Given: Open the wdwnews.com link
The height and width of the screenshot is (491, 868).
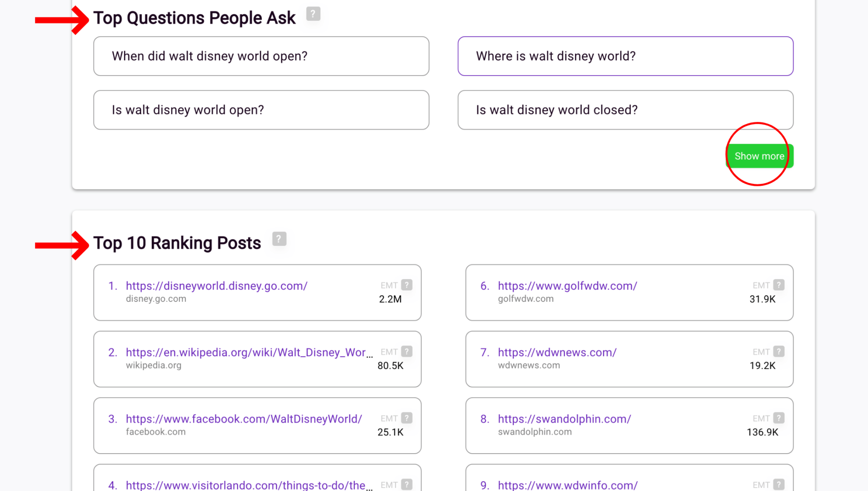Looking at the screenshot, I should [556, 352].
